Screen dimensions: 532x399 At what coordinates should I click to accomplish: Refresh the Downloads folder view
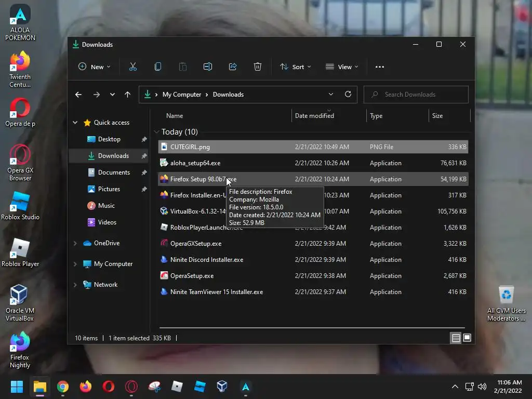point(348,95)
